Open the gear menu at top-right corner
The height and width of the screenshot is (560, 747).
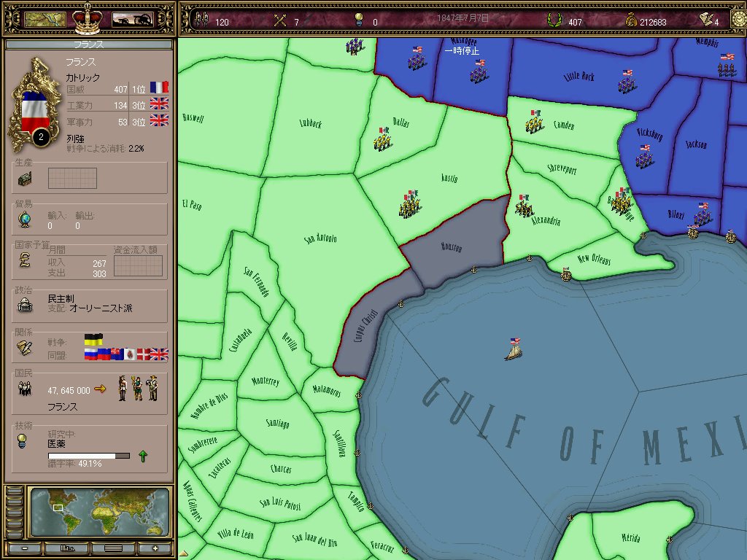(x=739, y=20)
